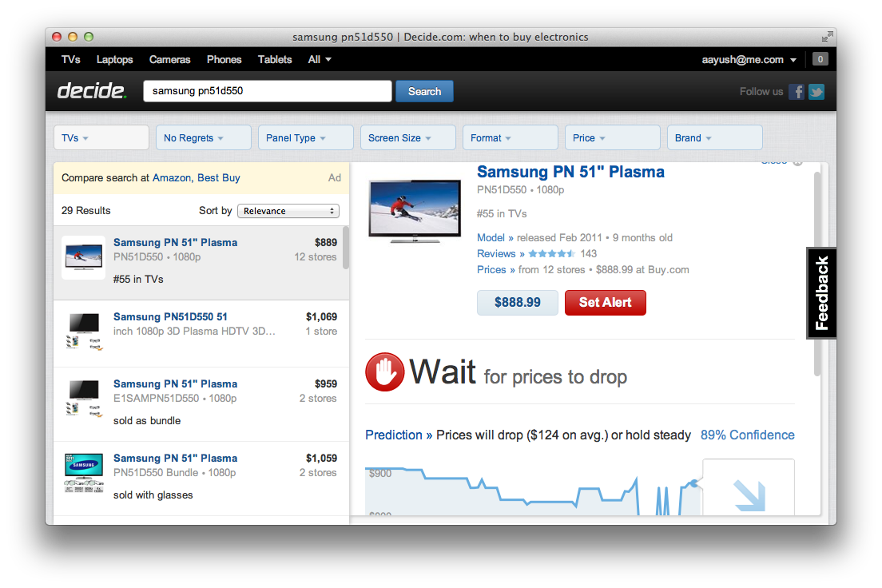Open the Prices » link
Image resolution: width=882 pixels, height=588 pixels.
click(x=496, y=269)
